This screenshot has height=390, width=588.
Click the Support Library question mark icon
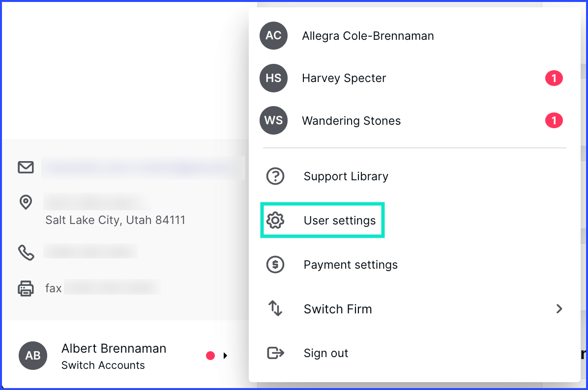[x=275, y=176]
